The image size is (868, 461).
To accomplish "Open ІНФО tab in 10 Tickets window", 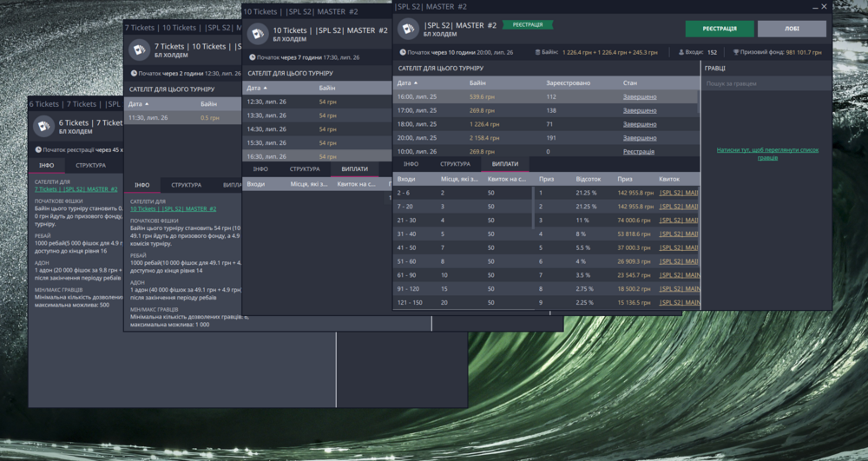I will click(260, 168).
